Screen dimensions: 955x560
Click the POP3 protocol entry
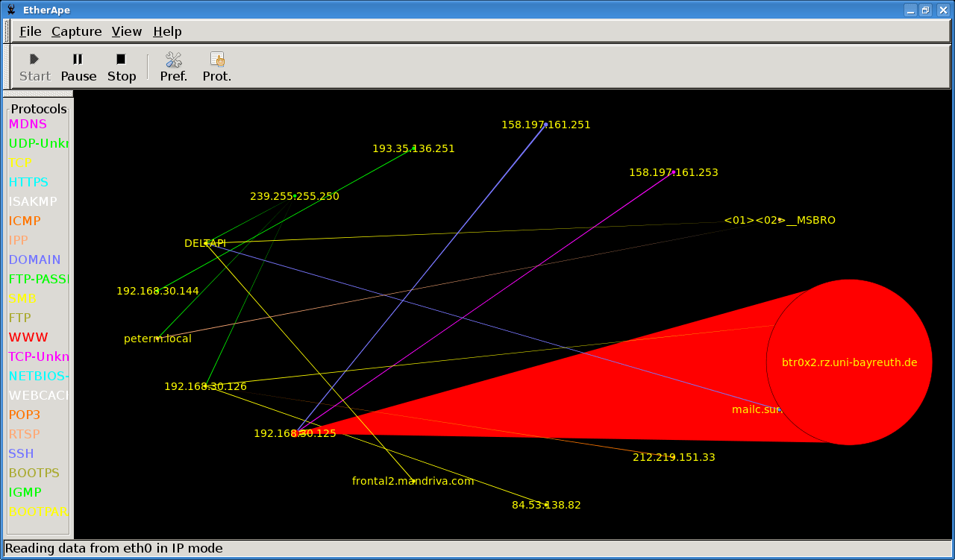[25, 415]
